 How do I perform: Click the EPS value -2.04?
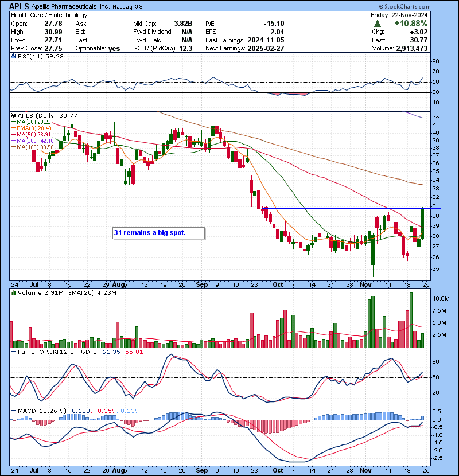pyautogui.click(x=276, y=32)
